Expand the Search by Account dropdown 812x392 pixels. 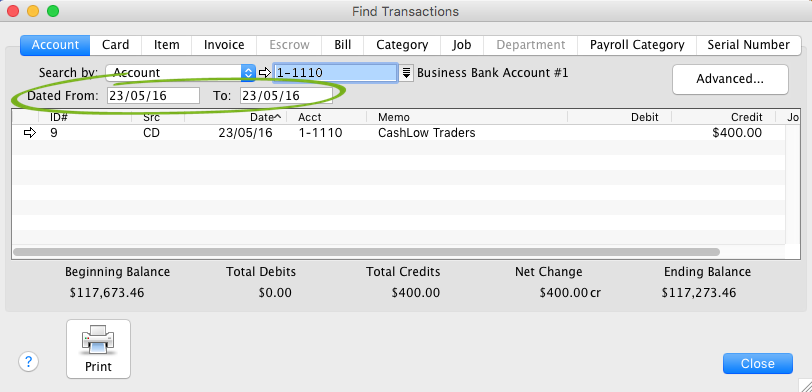[180, 73]
